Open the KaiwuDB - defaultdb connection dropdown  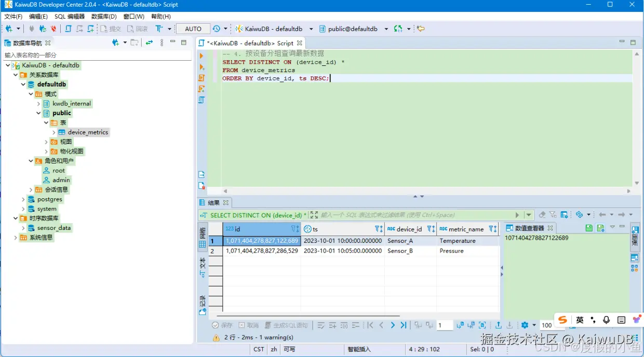point(311,29)
